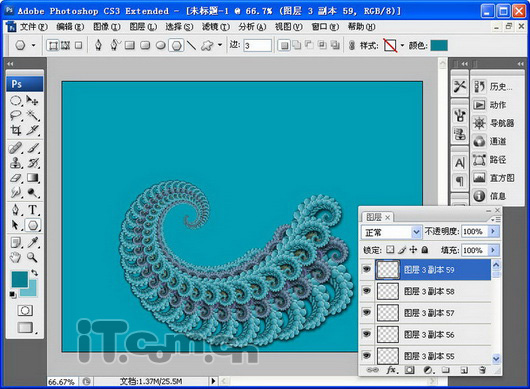Click the 颜色 color swatch in options bar
530x389 pixels.
[x=439, y=45]
